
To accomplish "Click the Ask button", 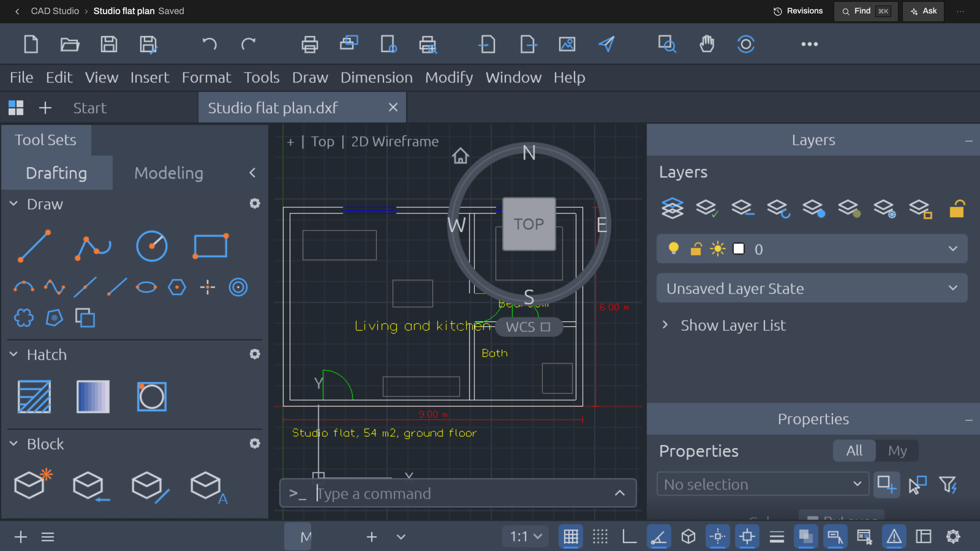I will pyautogui.click(x=924, y=11).
